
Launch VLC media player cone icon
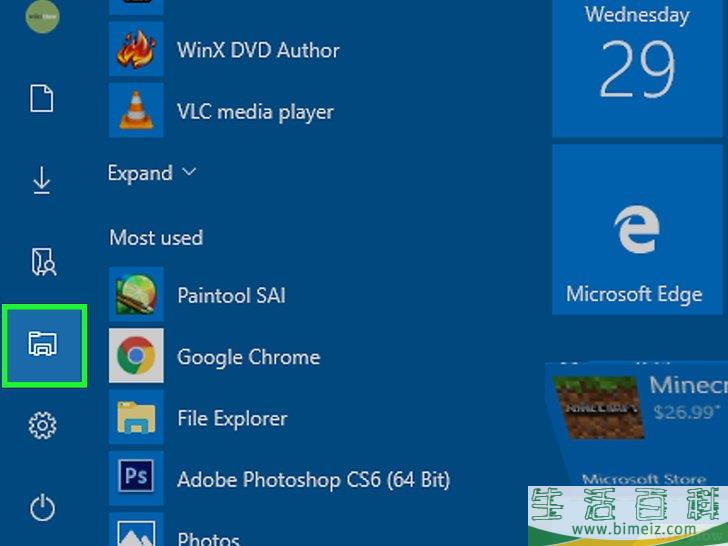(x=136, y=110)
